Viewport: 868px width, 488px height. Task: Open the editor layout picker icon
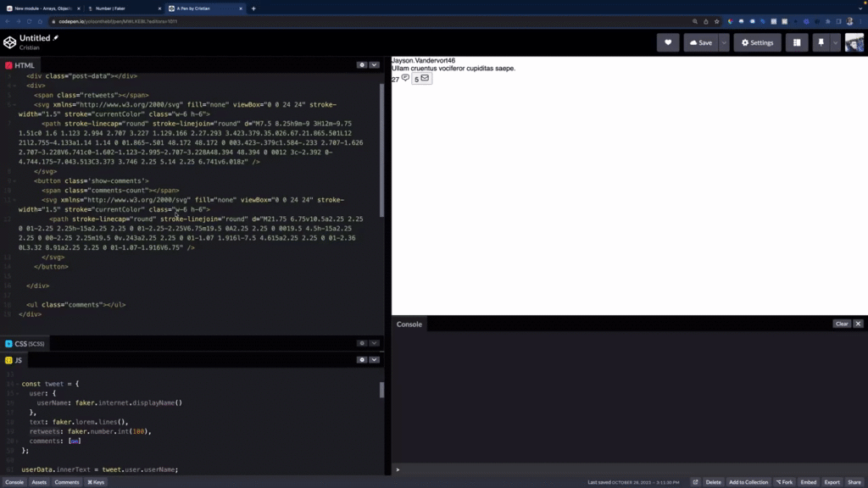click(797, 42)
